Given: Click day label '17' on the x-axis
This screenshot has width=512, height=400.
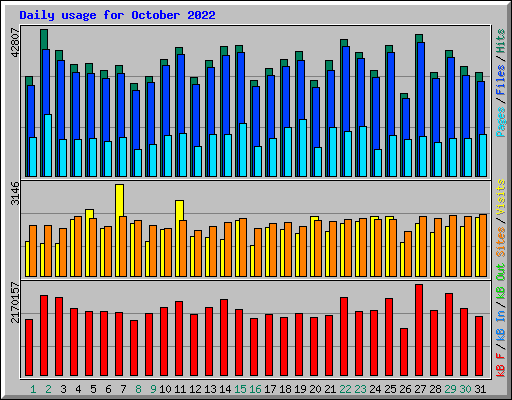Looking at the screenshot, I should (270, 389).
